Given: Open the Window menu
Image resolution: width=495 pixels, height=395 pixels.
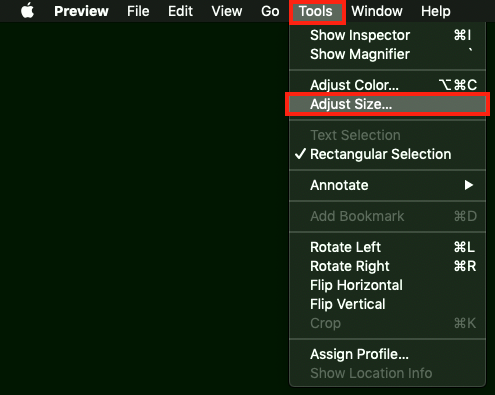Looking at the screenshot, I should pyautogui.click(x=377, y=11).
